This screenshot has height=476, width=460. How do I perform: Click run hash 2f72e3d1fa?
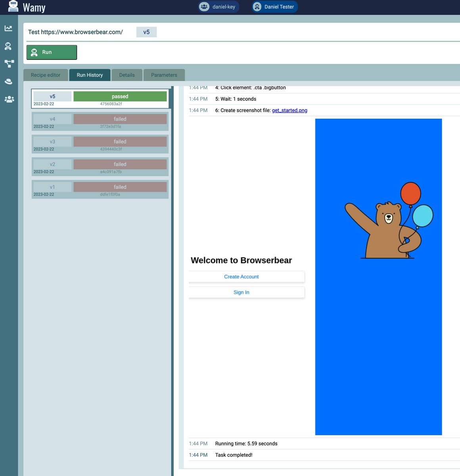111,127
